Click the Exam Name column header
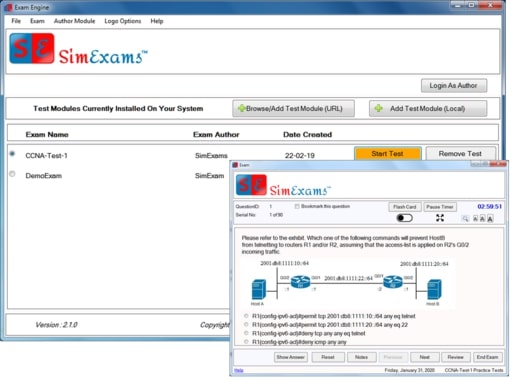Viewport: 514px width, 382px height. 47,134
